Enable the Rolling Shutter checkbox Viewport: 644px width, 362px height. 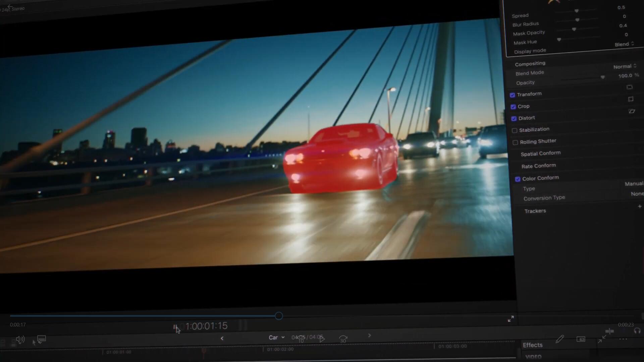coord(515,142)
